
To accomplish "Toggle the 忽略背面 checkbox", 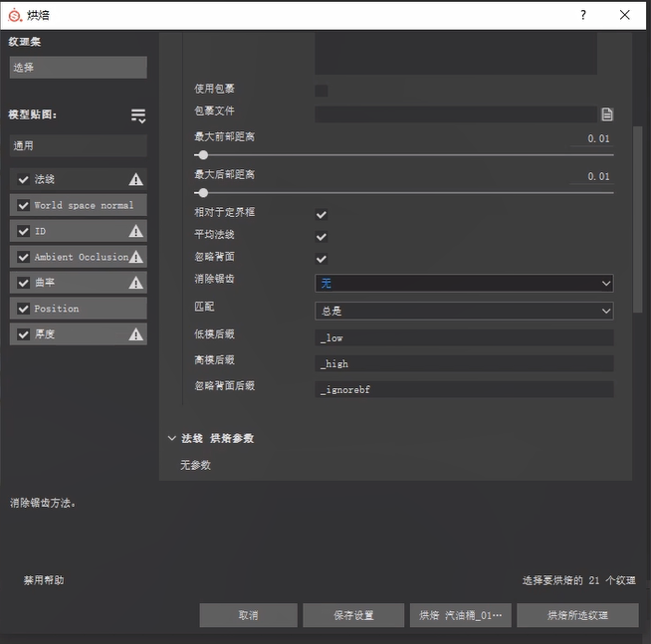I will click(322, 260).
